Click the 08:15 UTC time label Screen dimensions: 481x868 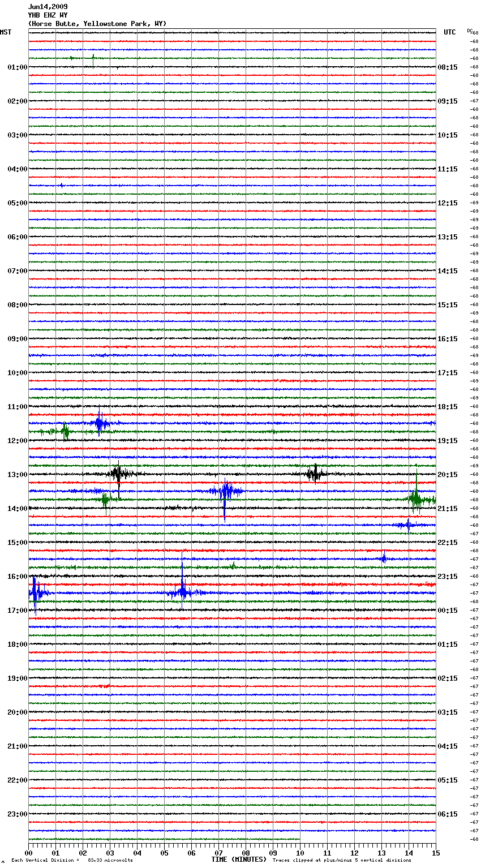[448, 67]
